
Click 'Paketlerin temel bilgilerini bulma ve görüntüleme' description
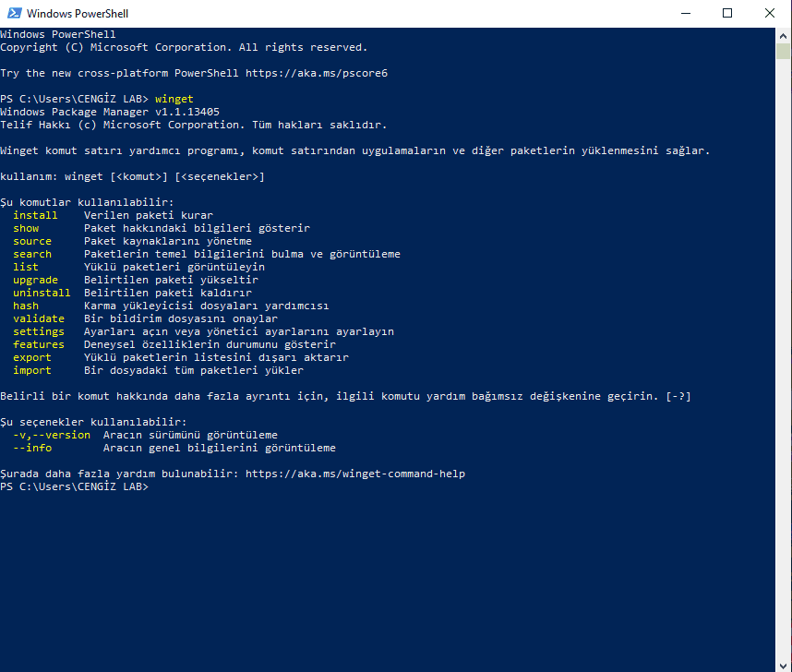(x=242, y=254)
